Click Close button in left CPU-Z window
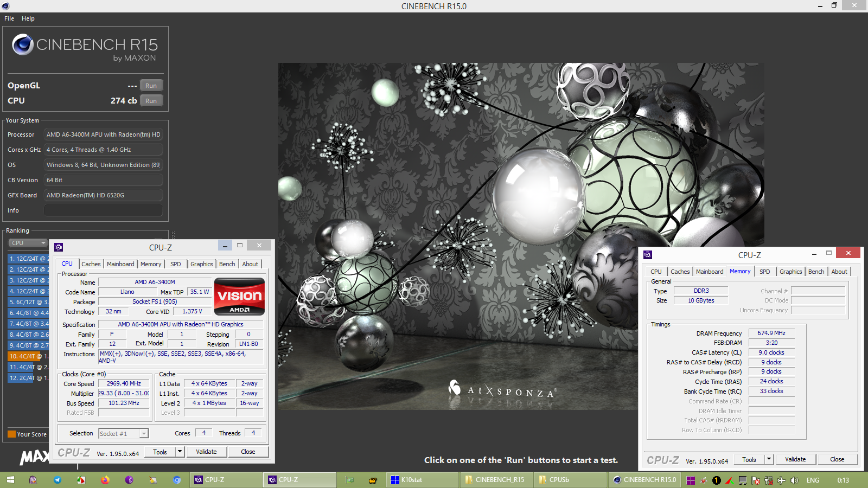 [248, 452]
